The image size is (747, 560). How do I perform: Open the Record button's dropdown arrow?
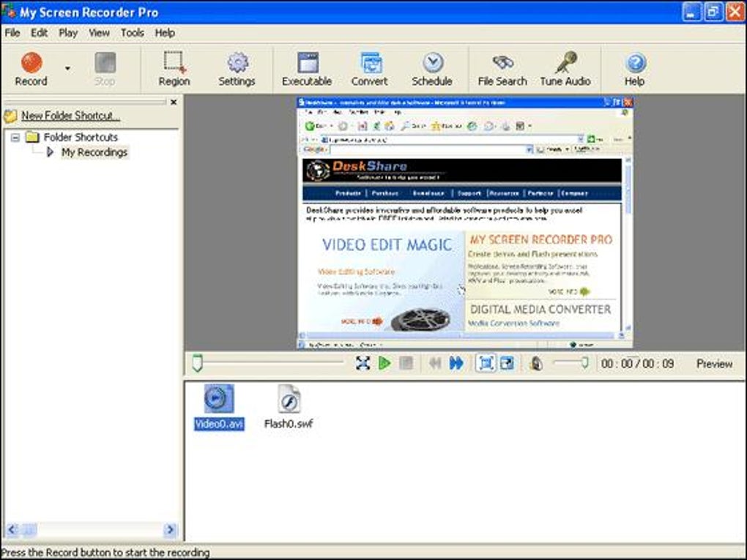tap(67, 69)
